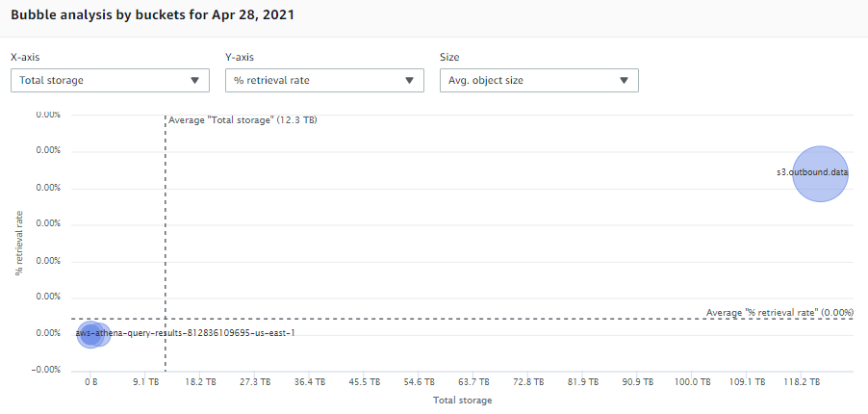The width and height of the screenshot is (868, 414).
Task: Open the Size Avg. object size dropdown
Action: (539, 80)
